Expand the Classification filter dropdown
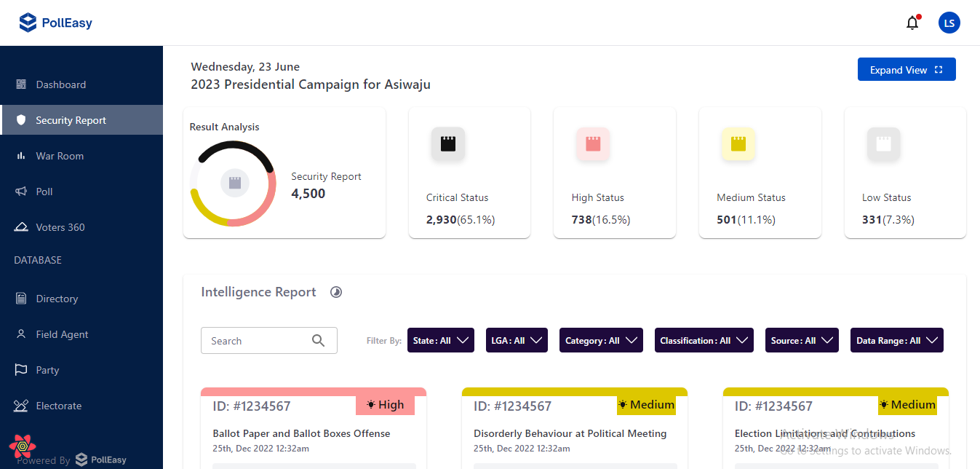Viewport: 980px width, 469px height. pos(704,340)
